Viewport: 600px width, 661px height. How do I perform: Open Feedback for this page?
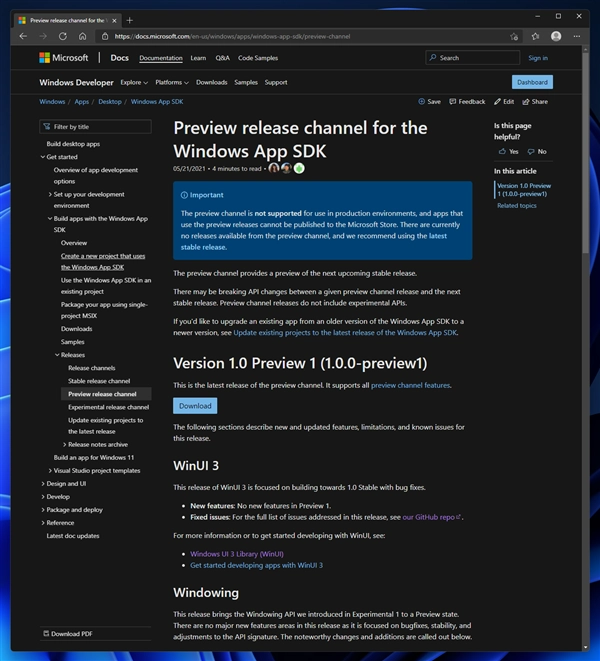pos(467,102)
